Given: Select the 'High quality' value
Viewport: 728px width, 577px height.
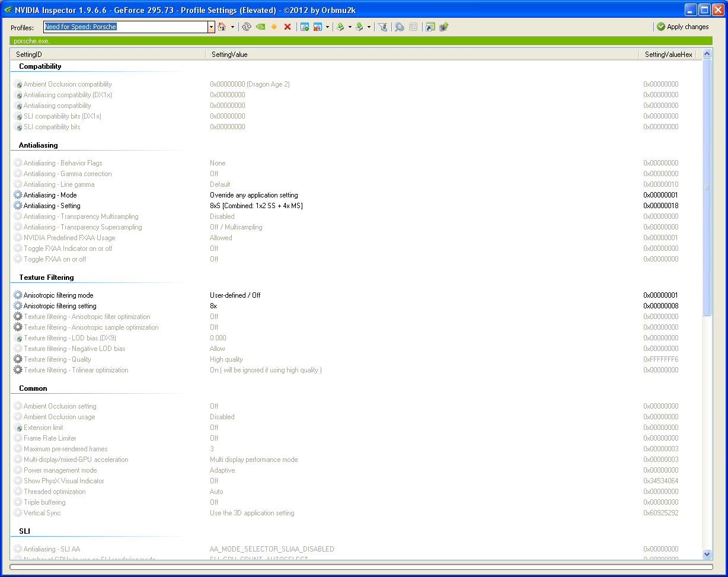Looking at the screenshot, I should coord(226,359).
